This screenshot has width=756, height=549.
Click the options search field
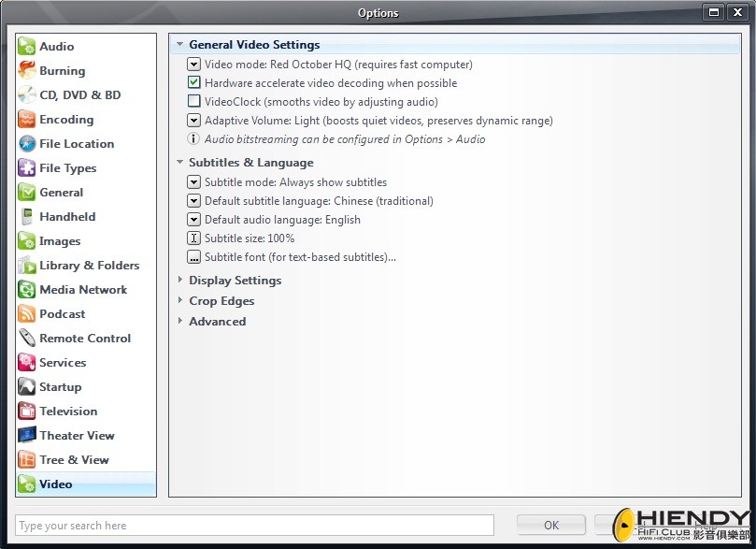(x=254, y=525)
